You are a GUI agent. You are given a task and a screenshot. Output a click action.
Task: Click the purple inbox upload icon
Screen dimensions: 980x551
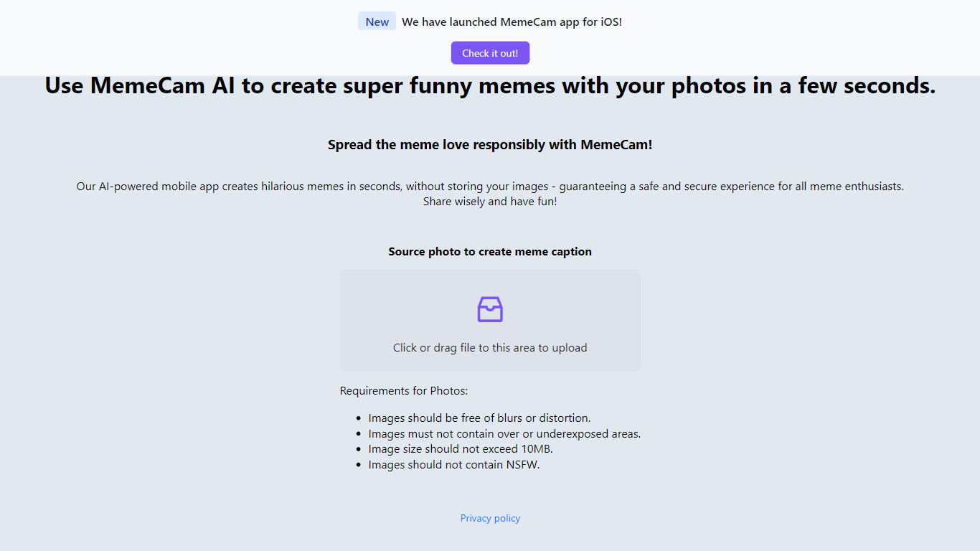490,309
